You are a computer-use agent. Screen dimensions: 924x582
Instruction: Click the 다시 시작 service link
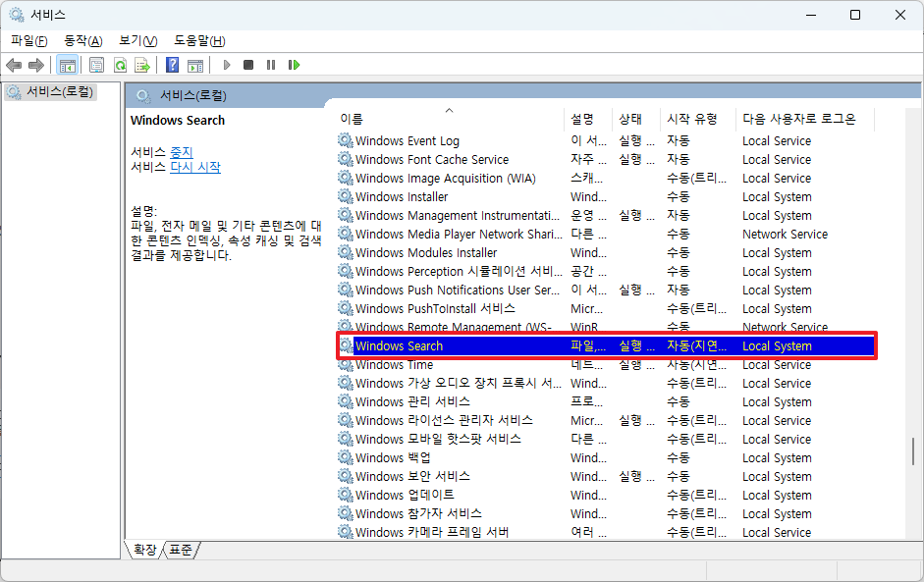pos(195,167)
